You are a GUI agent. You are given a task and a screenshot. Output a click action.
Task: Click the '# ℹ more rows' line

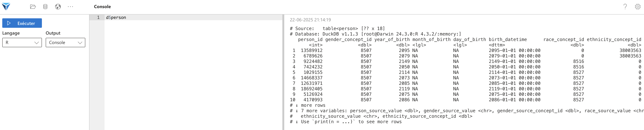click(x=307, y=105)
